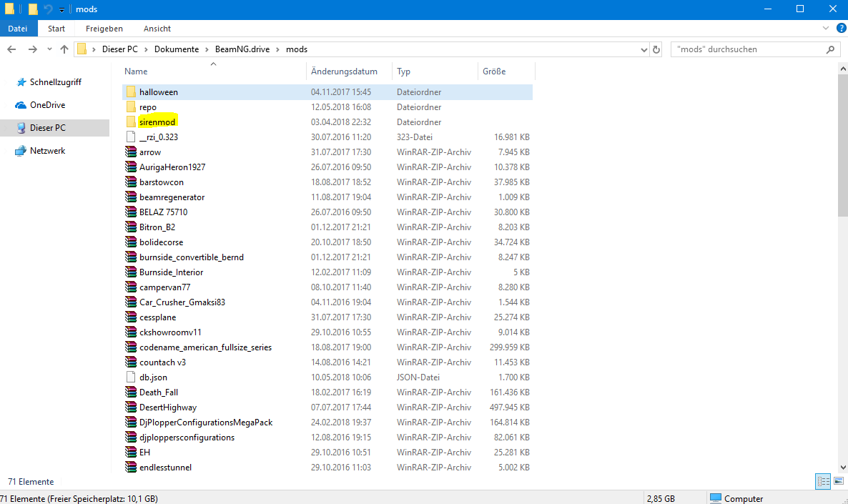This screenshot has width=848, height=504.
Task: Open recent locations dropdown arrow
Action: (x=49, y=49)
